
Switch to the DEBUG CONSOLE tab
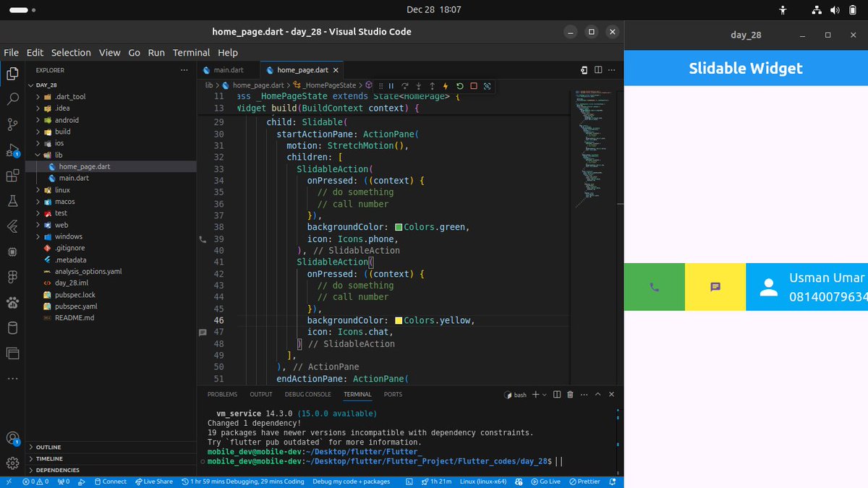[307, 395]
